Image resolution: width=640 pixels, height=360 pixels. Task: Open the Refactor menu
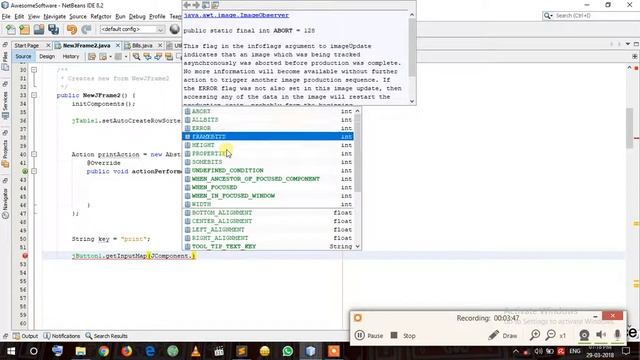101,16
